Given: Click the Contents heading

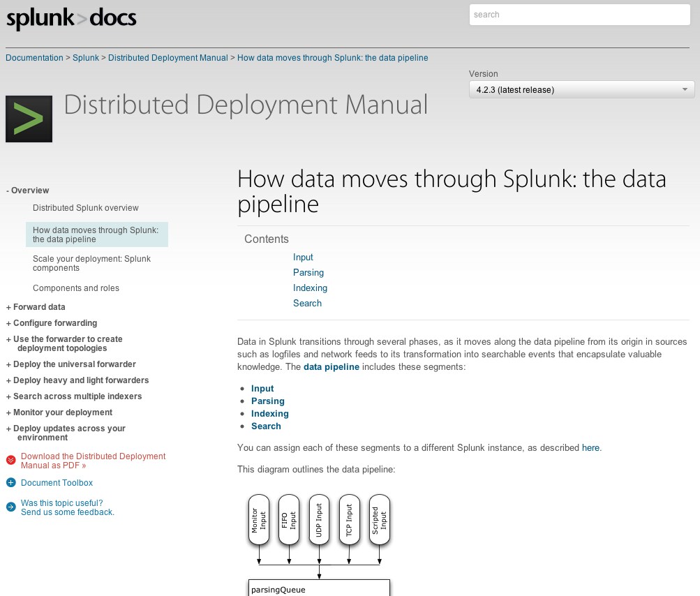Looking at the screenshot, I should click(x=267, y=239).
